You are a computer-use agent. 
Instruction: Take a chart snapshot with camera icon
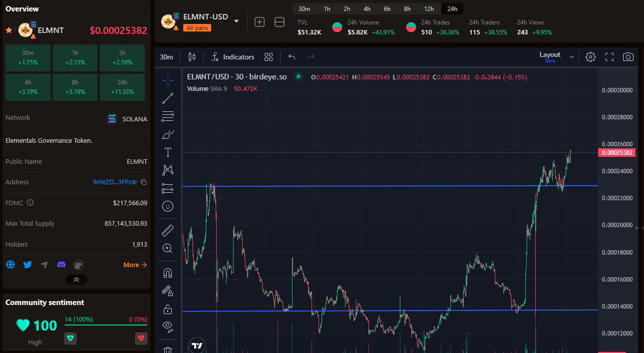click(628, 57)
